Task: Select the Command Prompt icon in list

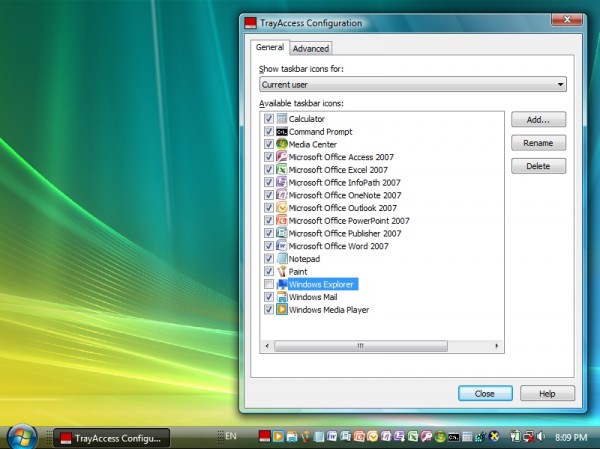Action: coord(282,132)
